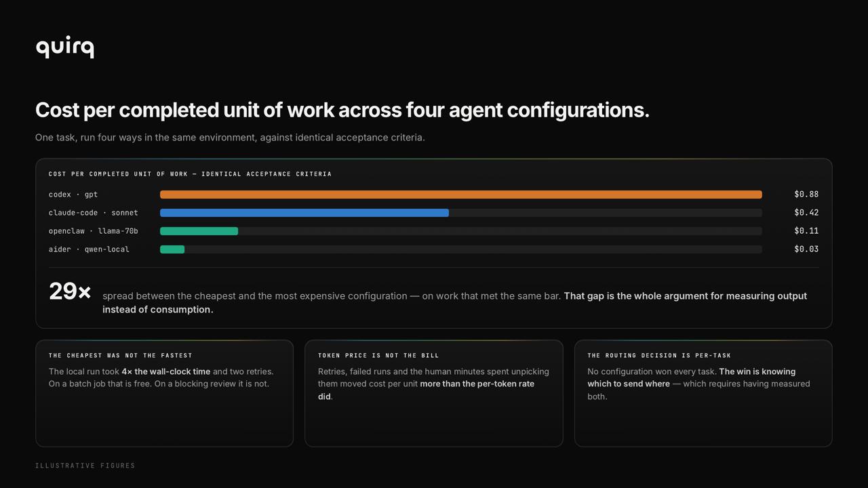Click the blue claude-code · sonnet bar

coord(304,213)
